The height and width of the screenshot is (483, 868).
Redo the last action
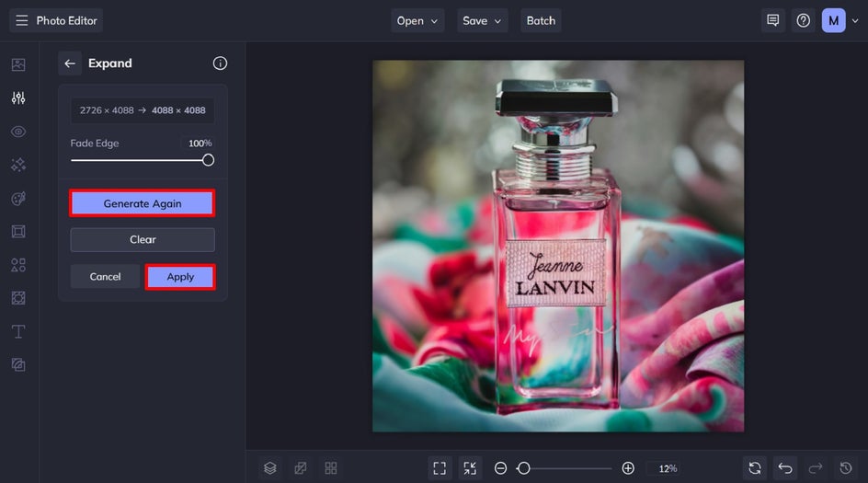point(816,468)
